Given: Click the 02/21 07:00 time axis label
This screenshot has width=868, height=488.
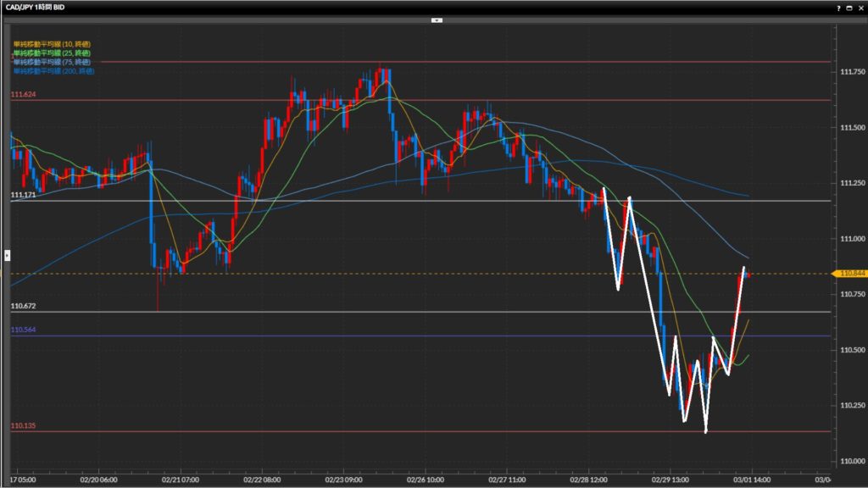Looking at the screenshot, I should pyautogui.click(x=181, y=479).
